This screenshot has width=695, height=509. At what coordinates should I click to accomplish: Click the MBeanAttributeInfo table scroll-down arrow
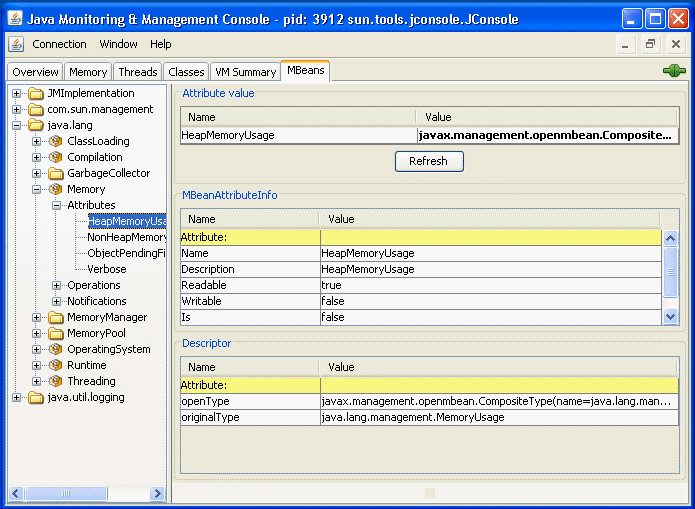[670, 316]
